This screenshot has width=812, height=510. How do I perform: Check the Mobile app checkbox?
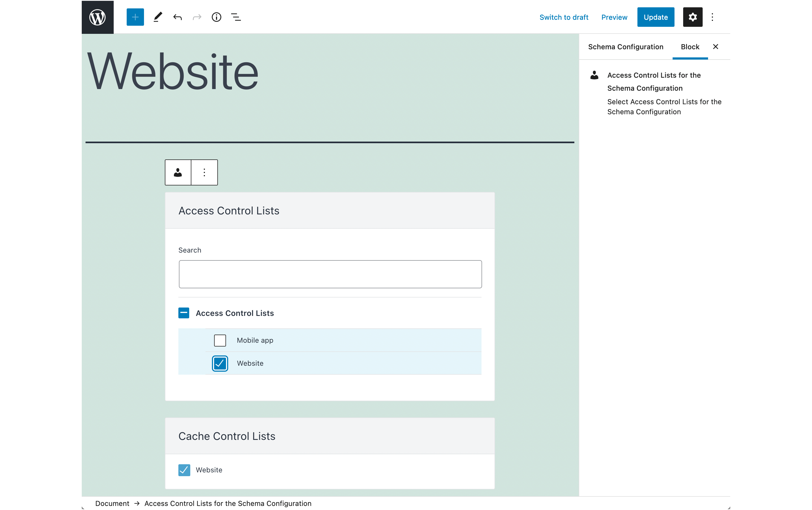coord(220,340)
